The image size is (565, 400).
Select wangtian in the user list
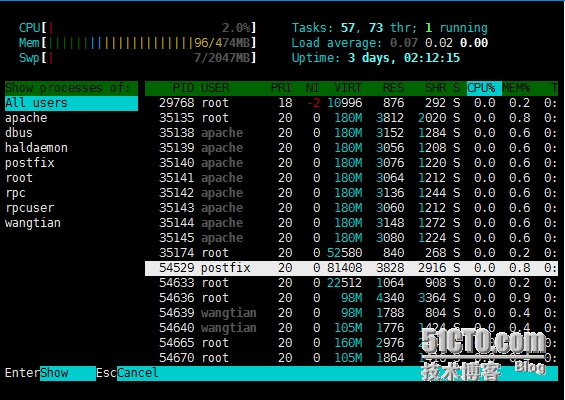click(33, 223)
